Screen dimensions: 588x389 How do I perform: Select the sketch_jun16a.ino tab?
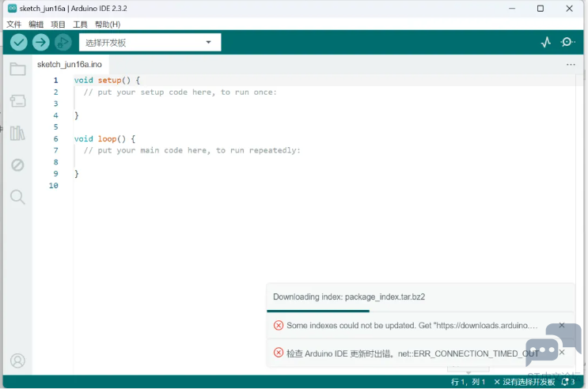coord(70,65)
